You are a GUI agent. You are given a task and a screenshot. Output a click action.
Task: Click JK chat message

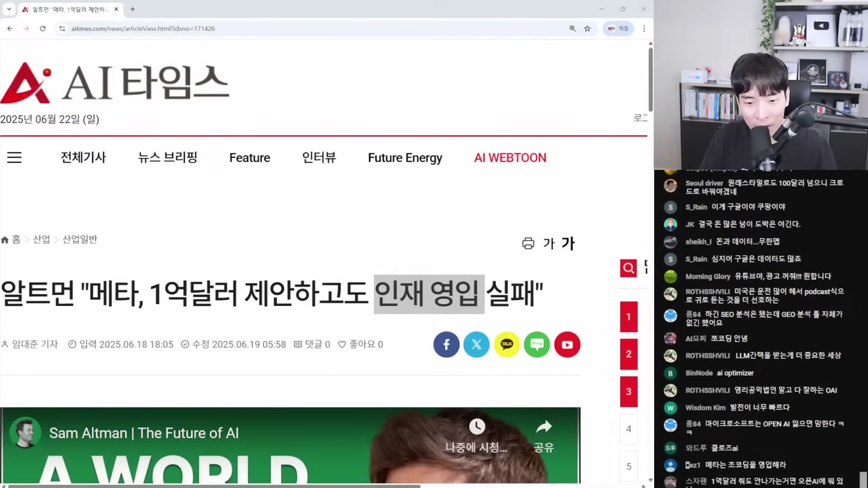749,224
